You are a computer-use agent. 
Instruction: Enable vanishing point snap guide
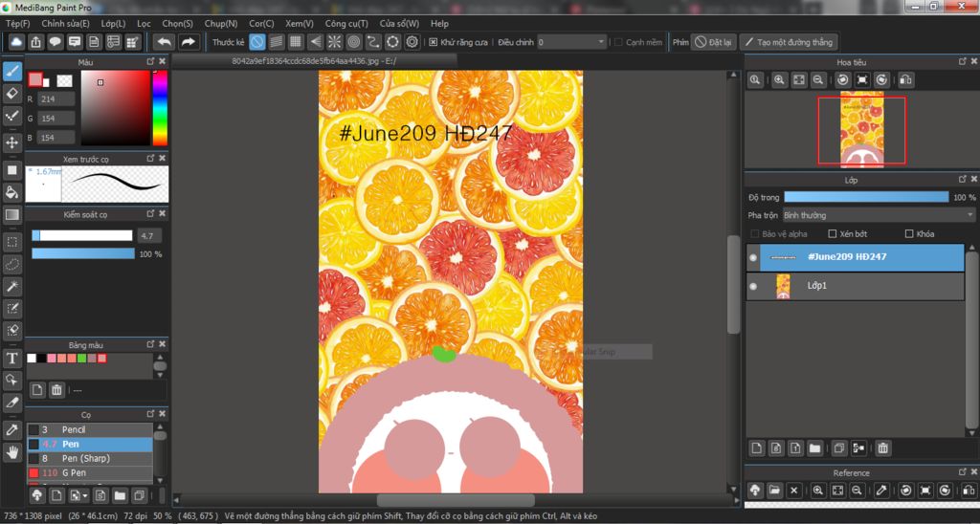pos(316,42)
